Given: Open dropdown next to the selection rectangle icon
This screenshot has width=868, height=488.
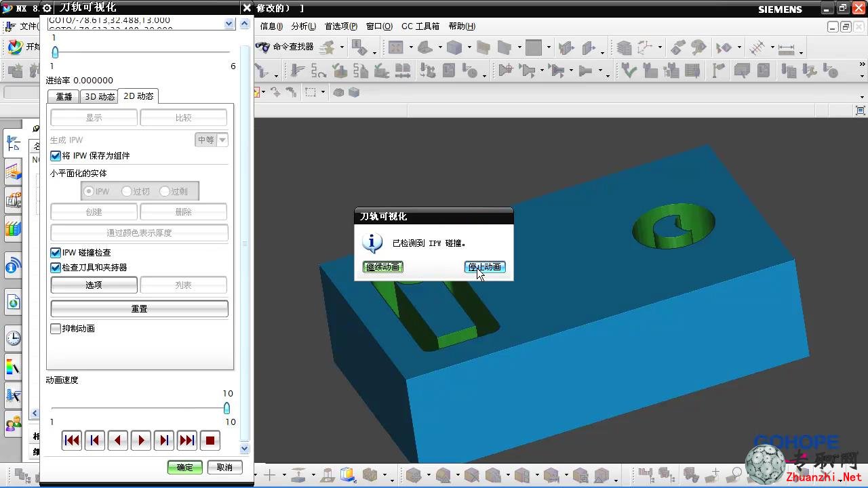Looking at the screenshot, I should pyautogui.click(x=323, y=93).
